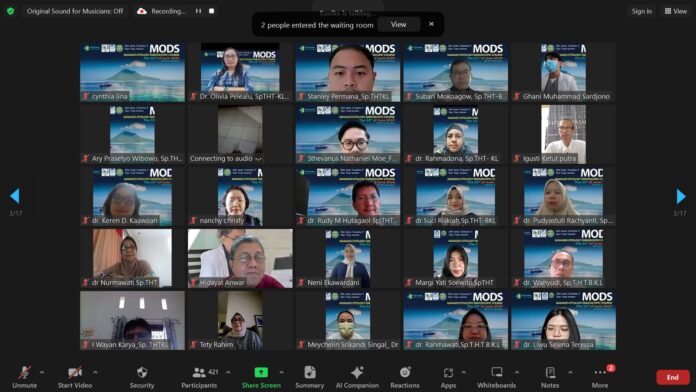Select Ghani Muhammad Sardjono's video tile
Viewport: 696px width, 392px height.
564,72
